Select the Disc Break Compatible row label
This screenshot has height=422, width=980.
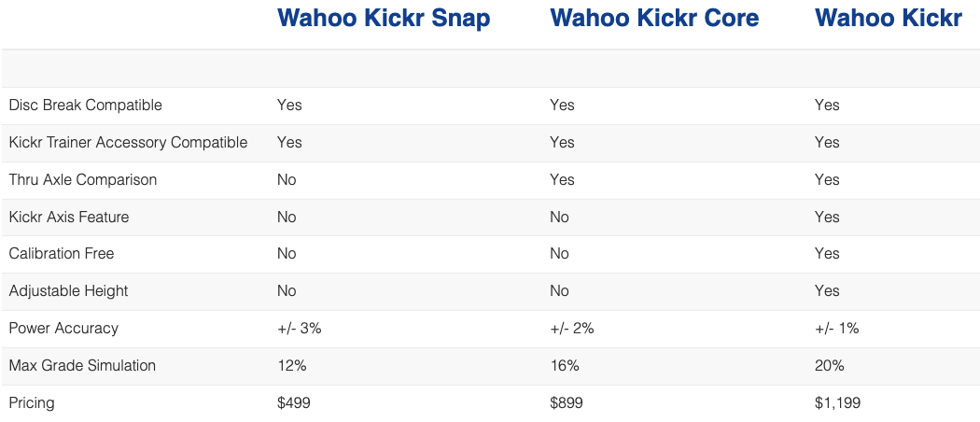click(x=85, y=105)
